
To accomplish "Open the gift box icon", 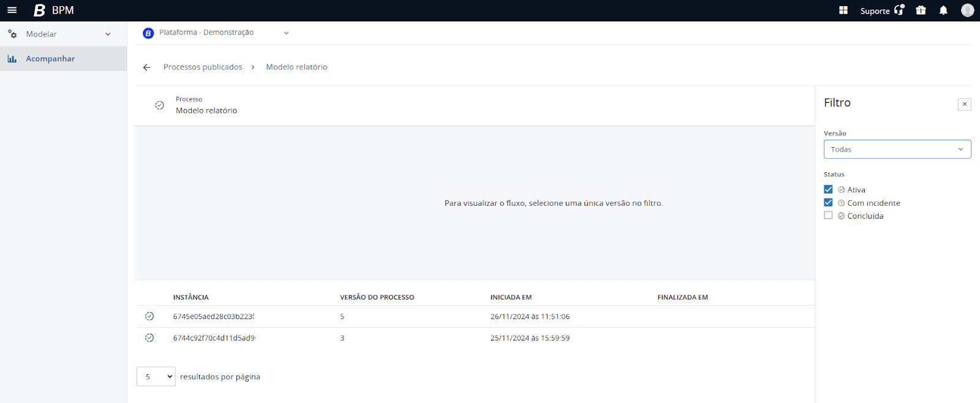I will [921, 10].
